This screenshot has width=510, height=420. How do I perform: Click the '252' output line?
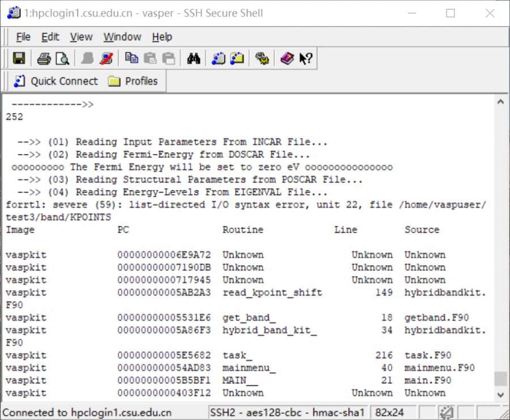[x=15, y=117]
